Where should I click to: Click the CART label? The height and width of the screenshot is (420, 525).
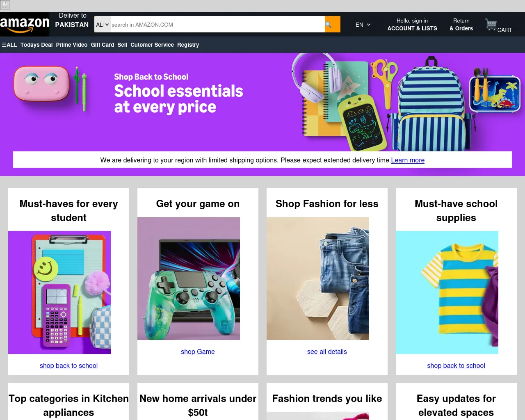tap(504, 30)
